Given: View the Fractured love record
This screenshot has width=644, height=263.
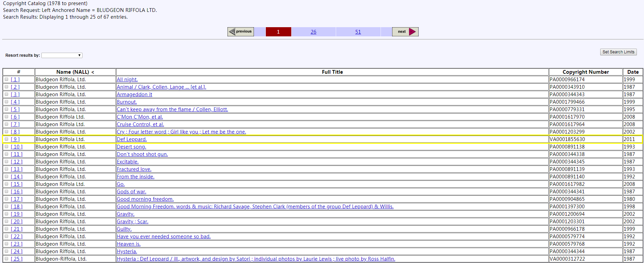Looking at the screenshot, I should coord(134,169).
